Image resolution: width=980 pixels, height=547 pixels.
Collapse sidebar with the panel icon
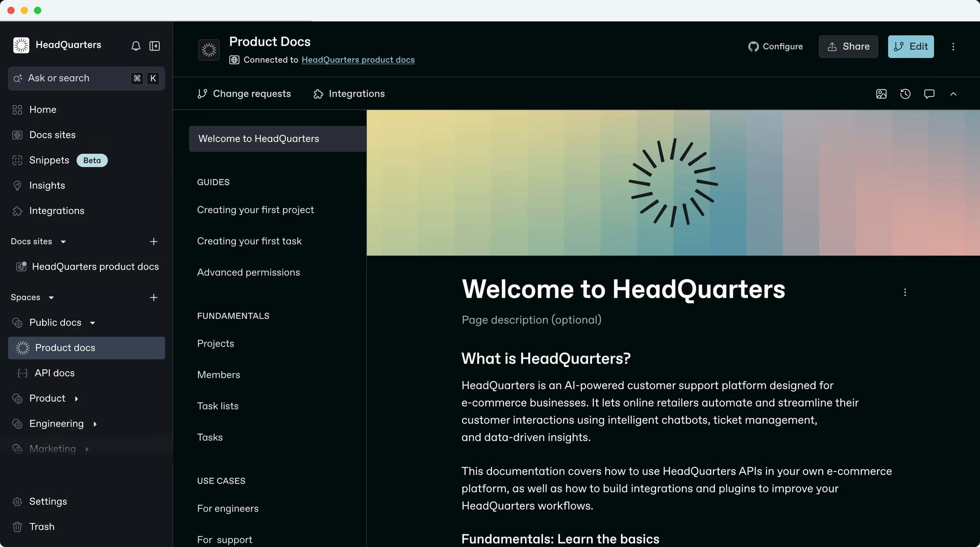[155, 46]
